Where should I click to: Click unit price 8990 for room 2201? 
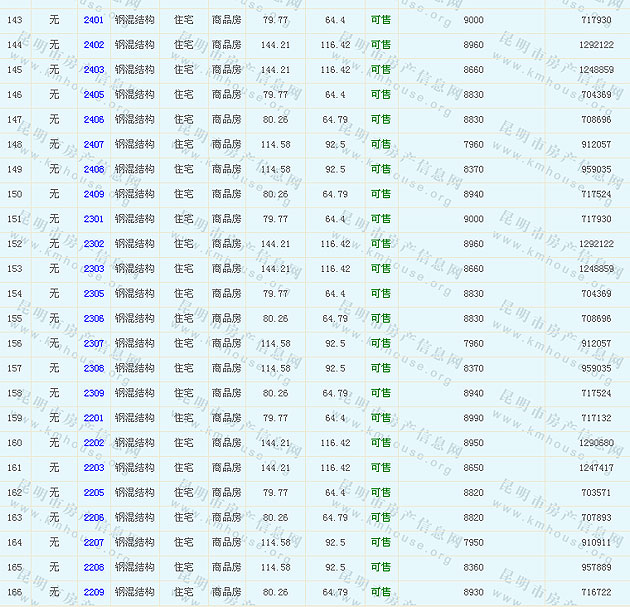pyautogui.click(x=473, y=418)
